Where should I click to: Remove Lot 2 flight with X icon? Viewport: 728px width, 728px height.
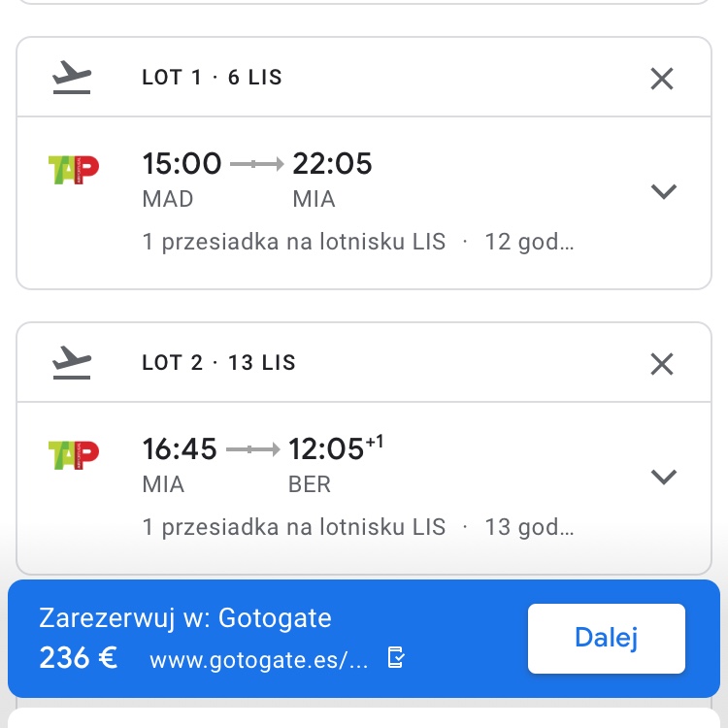click(x=662, y=364)
